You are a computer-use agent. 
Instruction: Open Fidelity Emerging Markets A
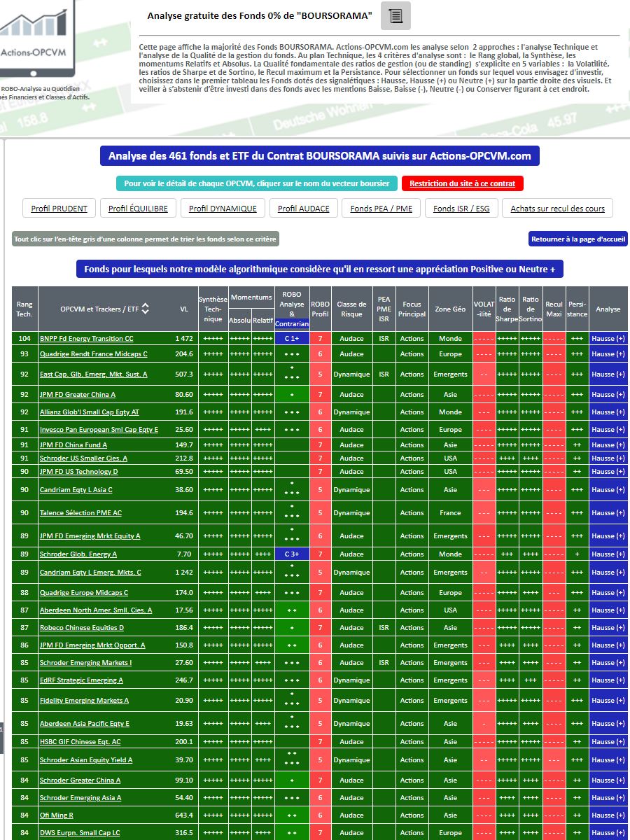pos(83,701)
